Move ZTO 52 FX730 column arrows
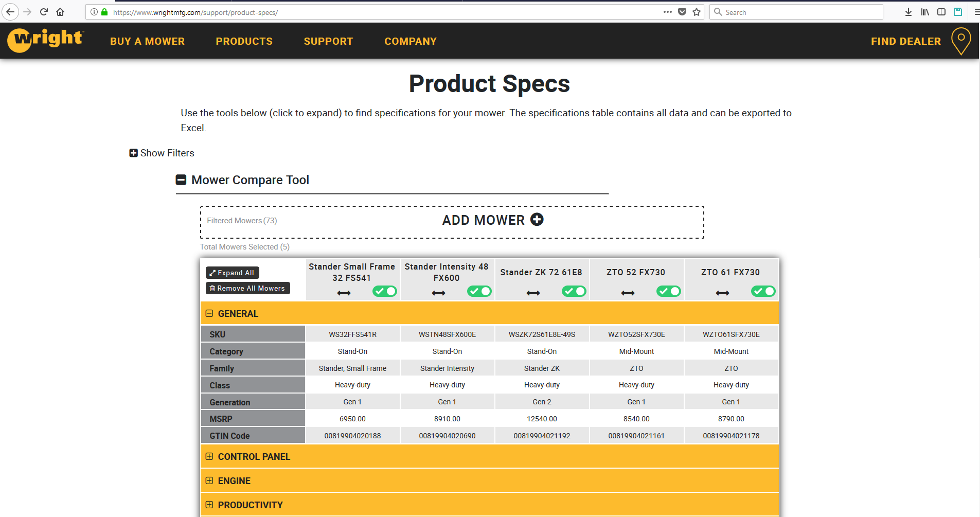The width and height of the screenshot is (980, 517). pos(628,293)
